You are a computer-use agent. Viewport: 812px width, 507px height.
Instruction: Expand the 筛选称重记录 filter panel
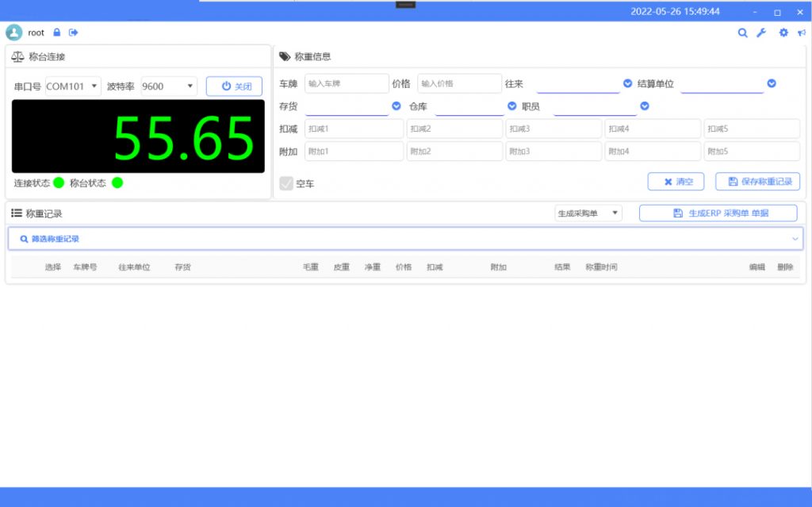[x=795, y=239]
